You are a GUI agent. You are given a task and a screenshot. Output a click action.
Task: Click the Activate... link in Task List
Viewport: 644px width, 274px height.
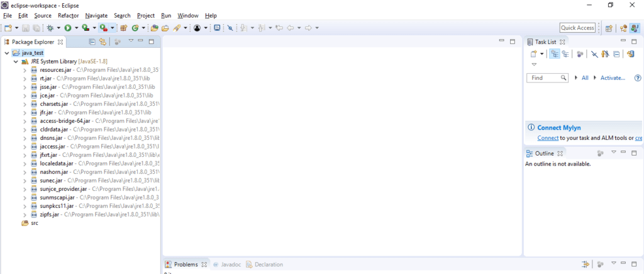(x=613, y=77)
